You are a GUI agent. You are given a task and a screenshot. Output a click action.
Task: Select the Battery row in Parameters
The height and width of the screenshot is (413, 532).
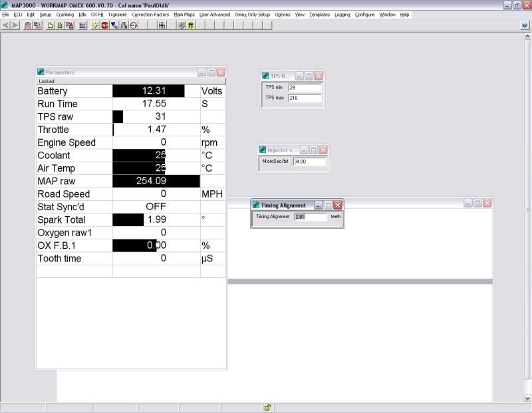73,91
